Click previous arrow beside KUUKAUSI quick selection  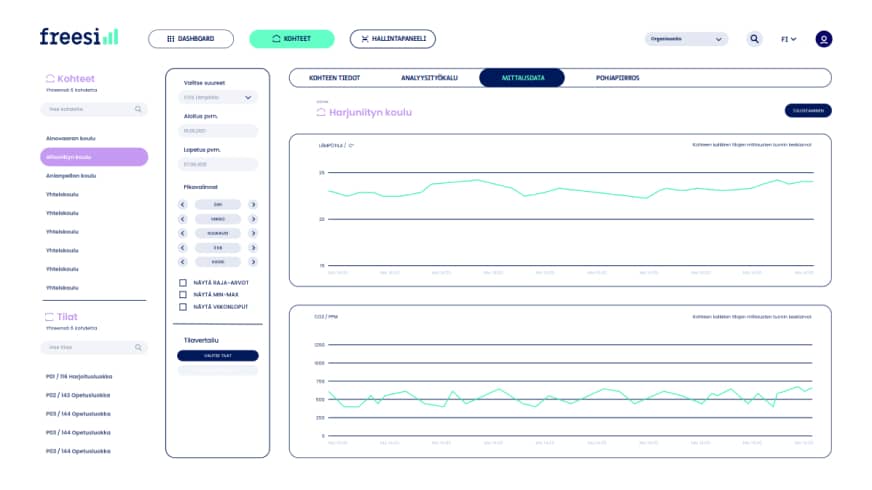coord(182,234)
